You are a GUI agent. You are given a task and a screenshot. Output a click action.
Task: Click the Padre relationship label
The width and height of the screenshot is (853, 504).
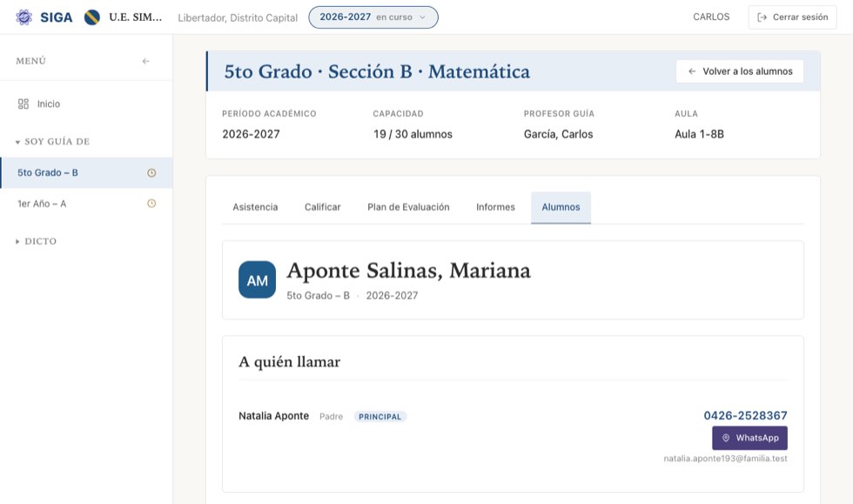coord(331,416)
